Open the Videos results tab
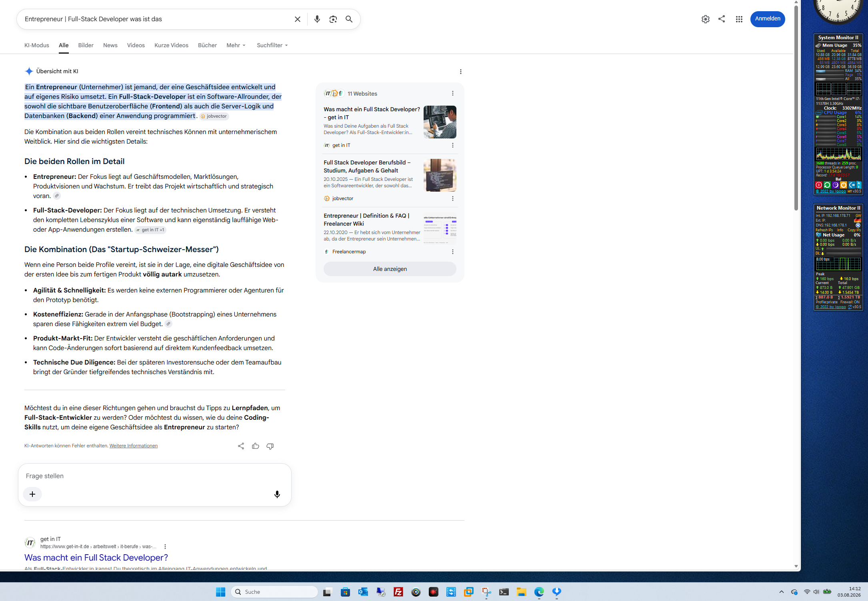 click(x=136, y=45)
